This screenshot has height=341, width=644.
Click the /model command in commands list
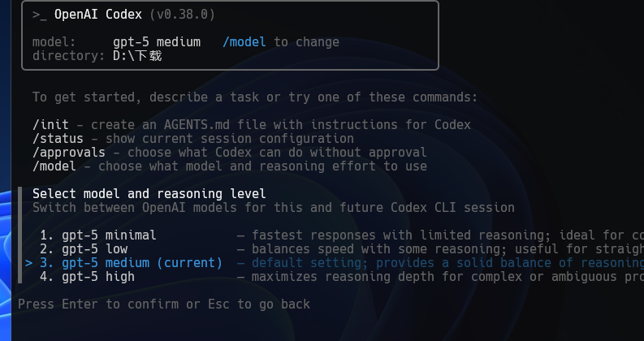pyautogui.click(x=54, y=166)
